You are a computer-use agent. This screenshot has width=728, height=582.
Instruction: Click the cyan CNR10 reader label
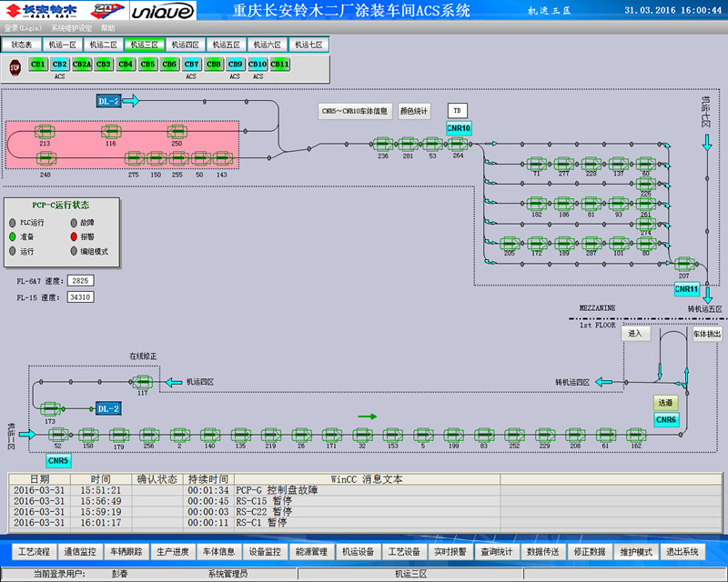coord(459,128)
